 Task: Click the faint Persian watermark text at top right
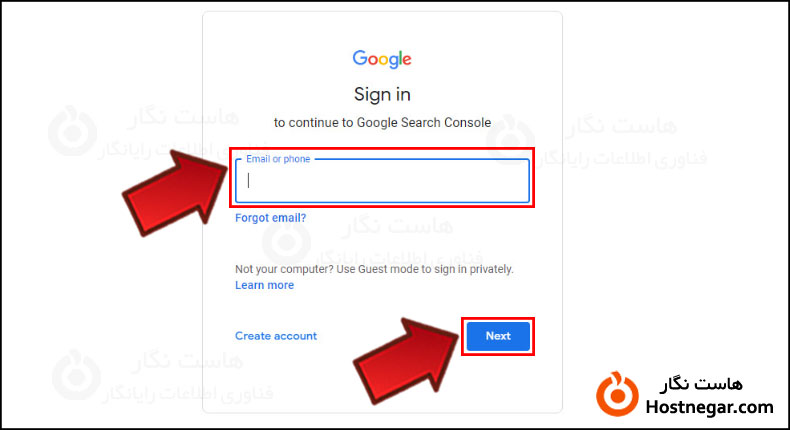[x=621, y=142]
